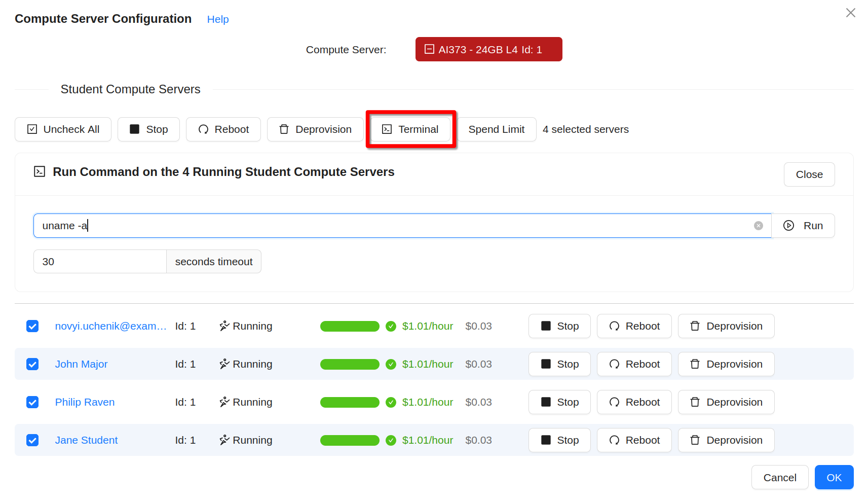The image size is (868, 501).
Task: Close the run command panel
Action: pyautogui.click(x=809, y=174)
